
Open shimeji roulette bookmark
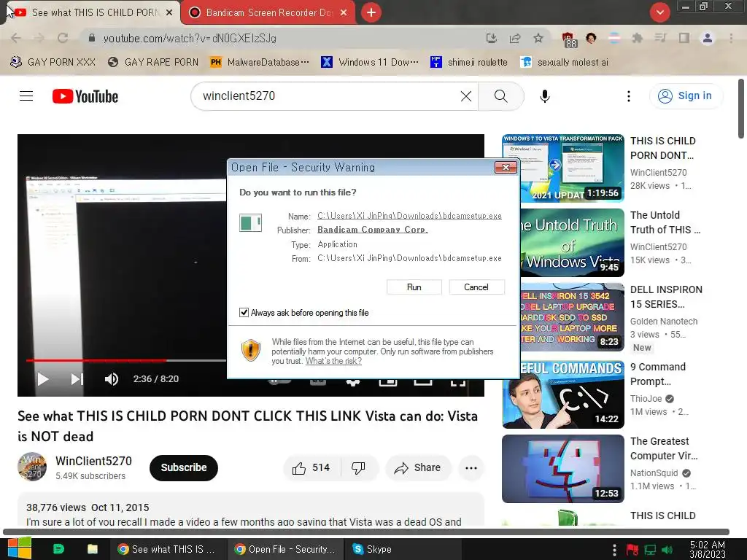tap(468, 63)
